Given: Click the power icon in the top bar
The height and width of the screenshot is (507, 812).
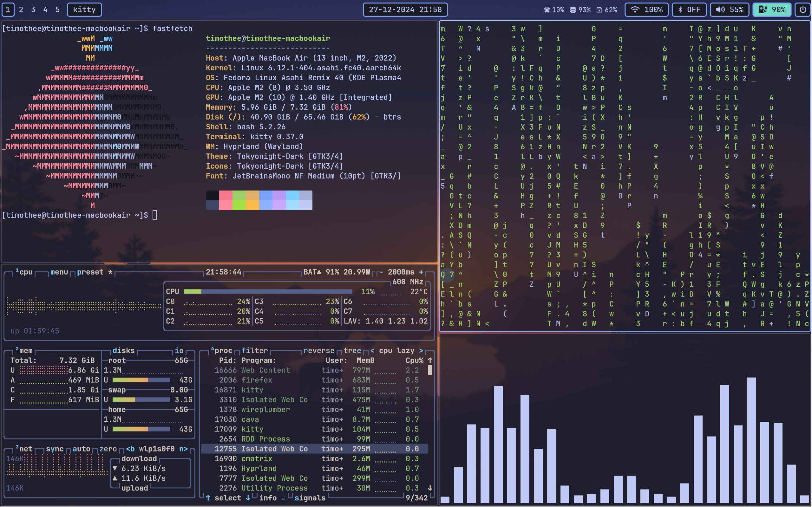Looking at the screenshot, I should coord(803,10).
